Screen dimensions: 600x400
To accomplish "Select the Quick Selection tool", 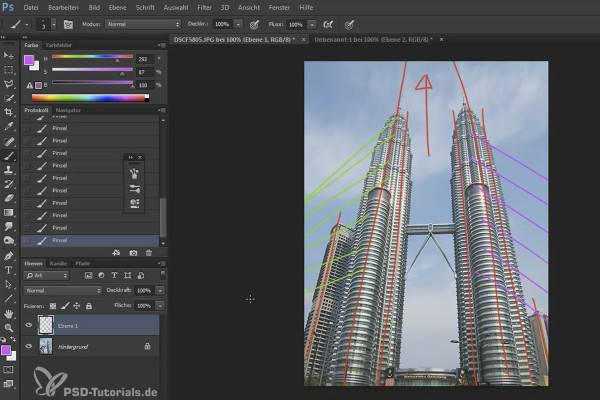I will coord(8,98).
